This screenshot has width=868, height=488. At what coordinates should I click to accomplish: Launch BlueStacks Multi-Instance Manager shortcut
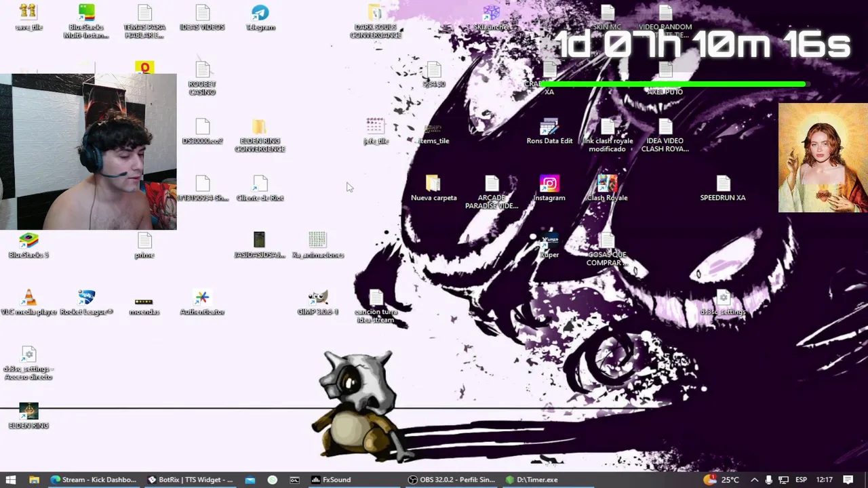[x=86, y=21]
